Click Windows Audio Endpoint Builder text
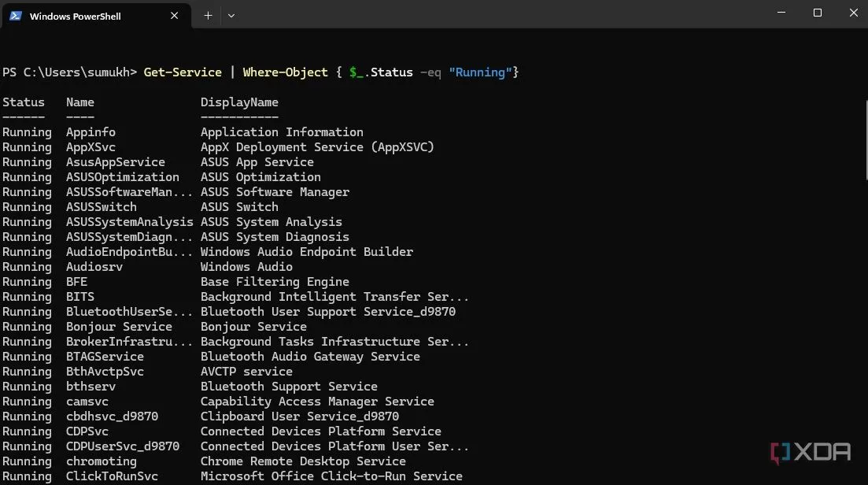The width and height of the screenshot is (868, 485). 307,252
